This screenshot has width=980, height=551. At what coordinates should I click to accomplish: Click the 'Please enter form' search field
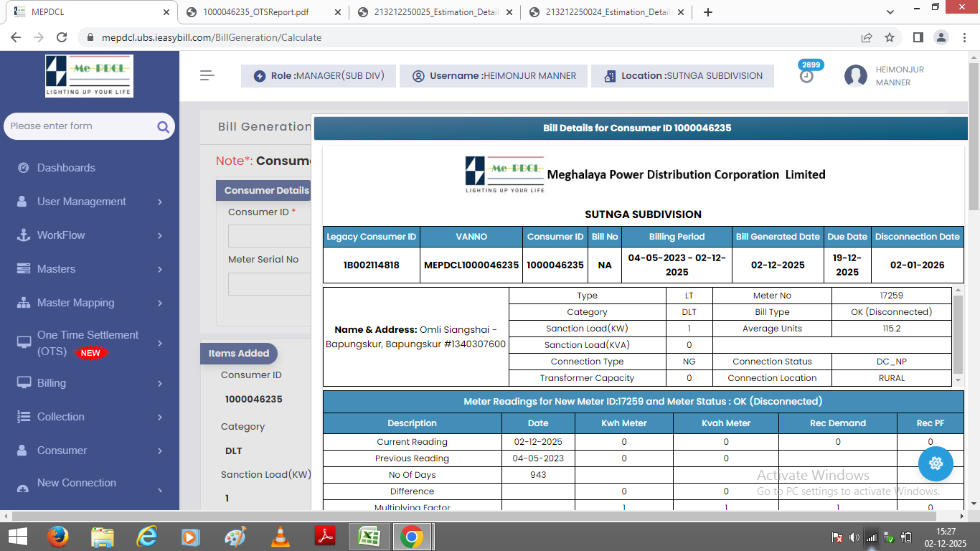[x=79, y=126]
